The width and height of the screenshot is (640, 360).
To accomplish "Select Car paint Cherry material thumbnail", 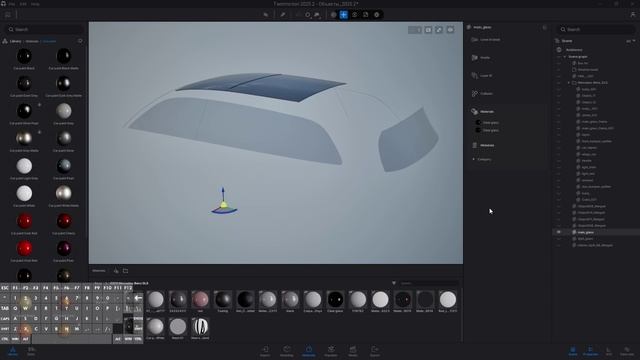I will tap(64, 221).
